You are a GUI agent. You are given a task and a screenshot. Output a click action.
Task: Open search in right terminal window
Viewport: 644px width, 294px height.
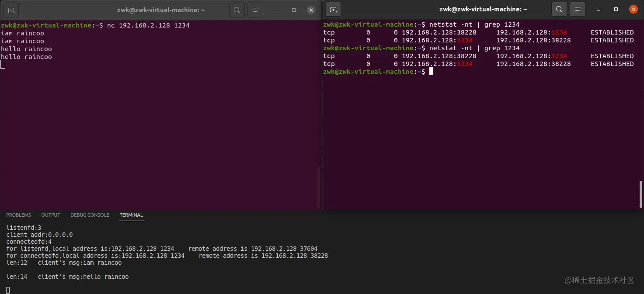(x=559, y=9)
